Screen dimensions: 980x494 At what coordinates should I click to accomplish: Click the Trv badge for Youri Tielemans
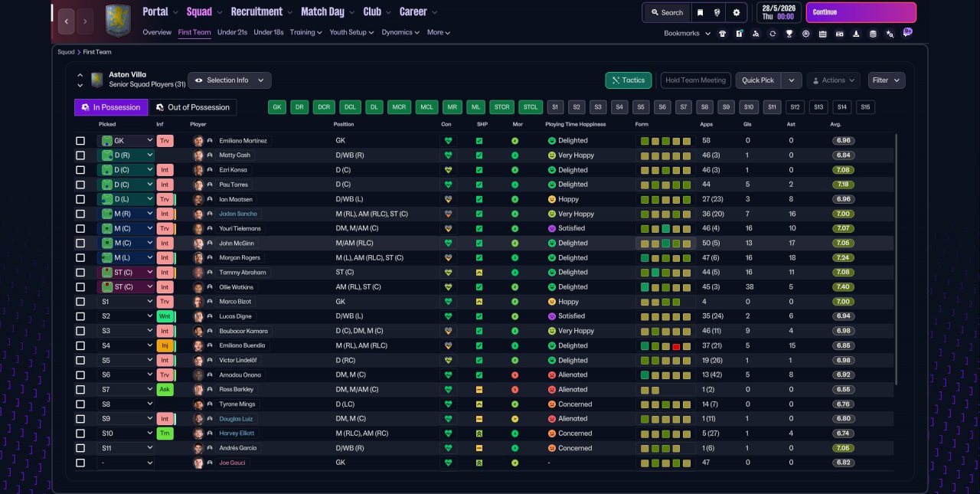(x=165, y=228)
